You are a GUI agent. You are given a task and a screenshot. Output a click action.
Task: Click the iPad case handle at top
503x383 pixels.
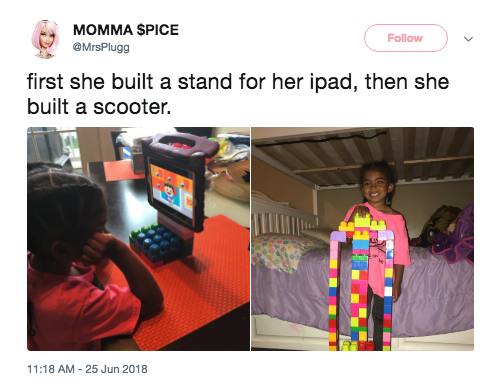click(x=178, y=145)
